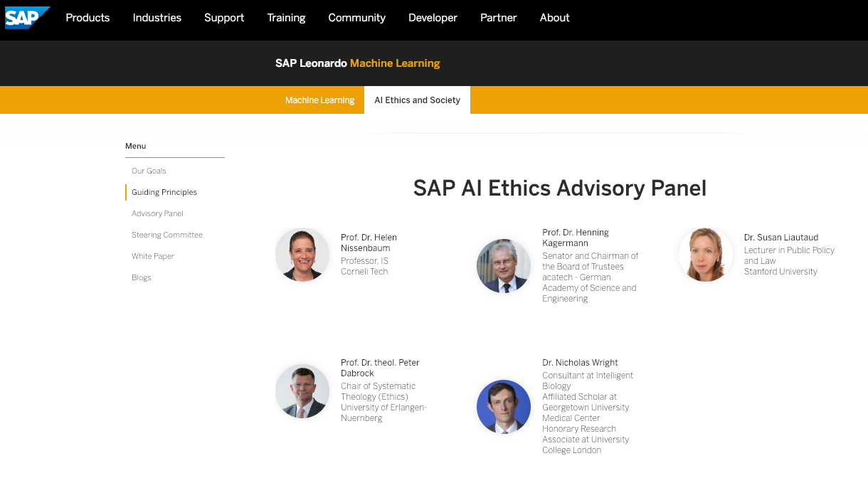Go to the Training menu
This screenshot has height=478, width=868.
pyautogui.click(x=286, y=18)
